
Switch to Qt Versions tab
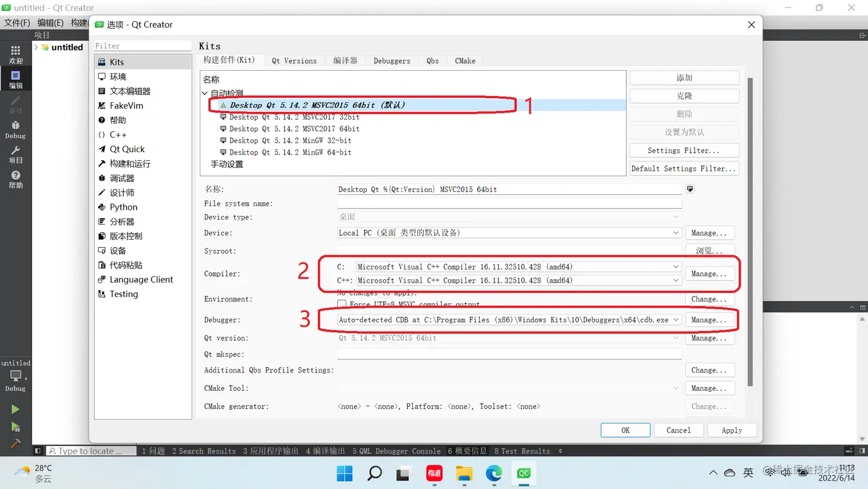(294, 61)
